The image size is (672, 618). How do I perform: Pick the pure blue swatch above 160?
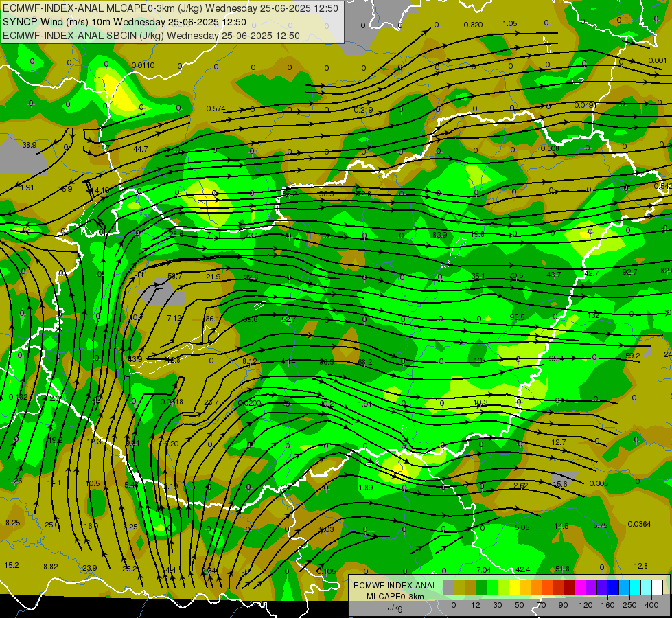(614, 587)
